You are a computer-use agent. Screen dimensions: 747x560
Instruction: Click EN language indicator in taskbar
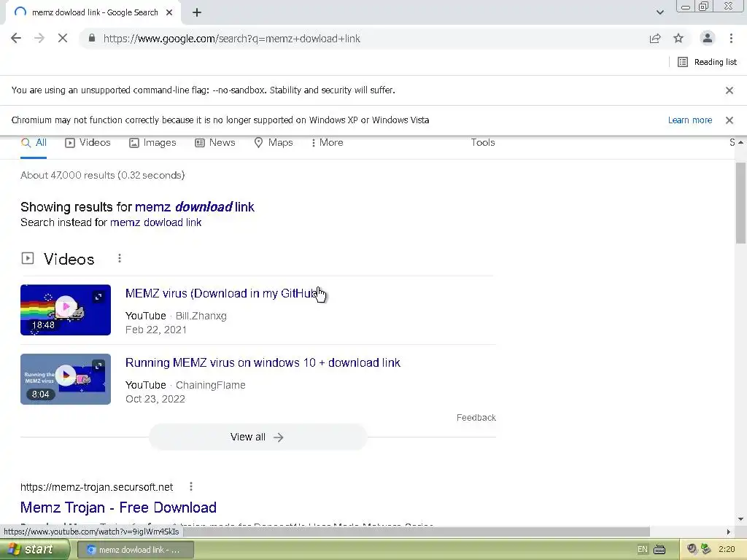click(642, 550)
